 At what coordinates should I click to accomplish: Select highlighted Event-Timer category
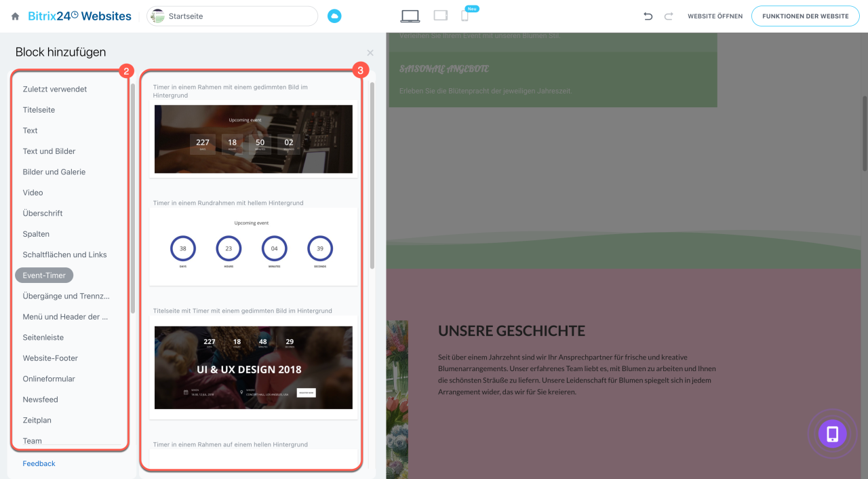(x=44, y=275)
